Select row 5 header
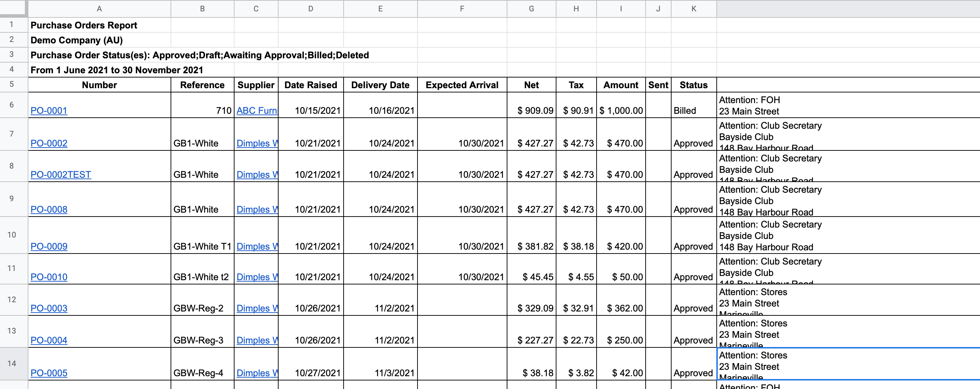The height and width of the screenshot is (389, 980). (x=12, y=85)
